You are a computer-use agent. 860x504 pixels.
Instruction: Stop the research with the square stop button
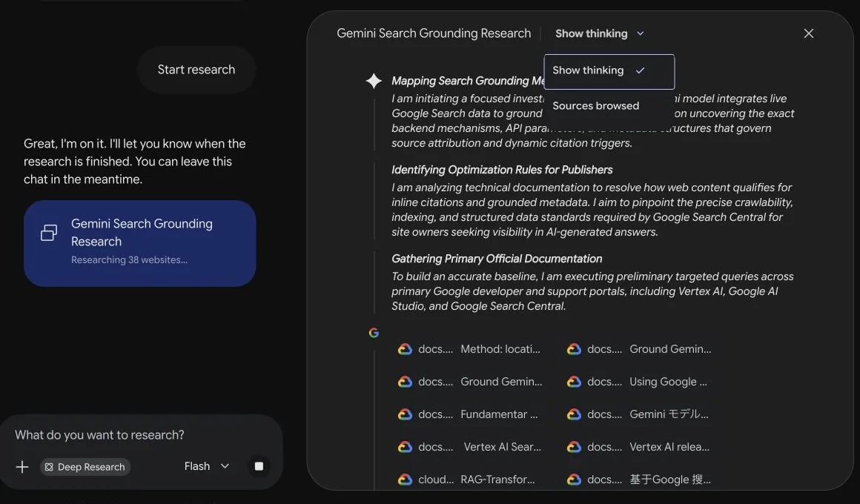click(x=259, y=466)
